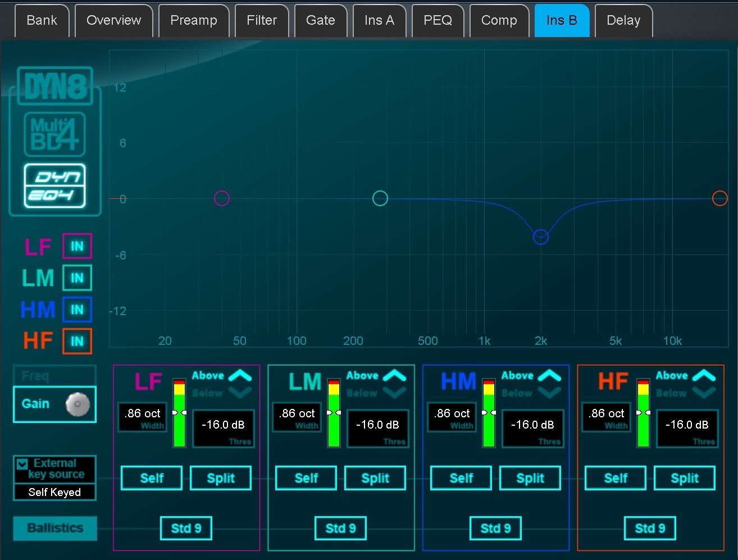
Task: Set HF band direction to Above arrow
Action: [x=704, y=375]
